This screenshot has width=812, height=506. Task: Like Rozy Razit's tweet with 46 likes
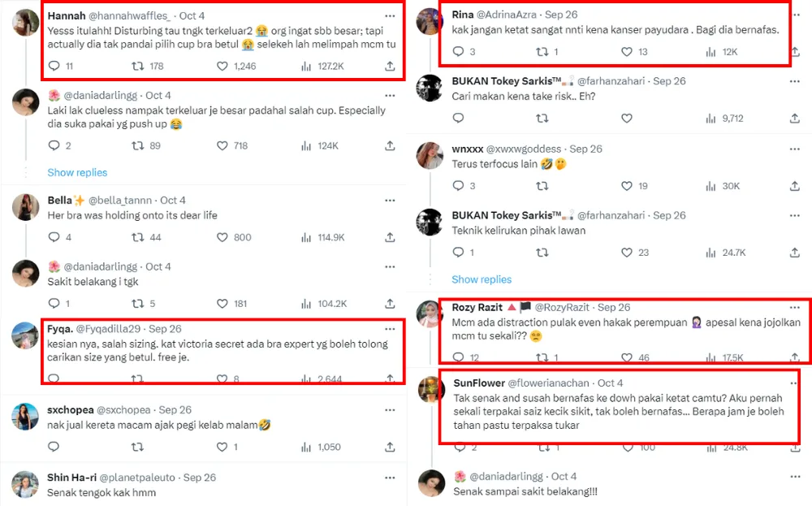coord(627,357)
